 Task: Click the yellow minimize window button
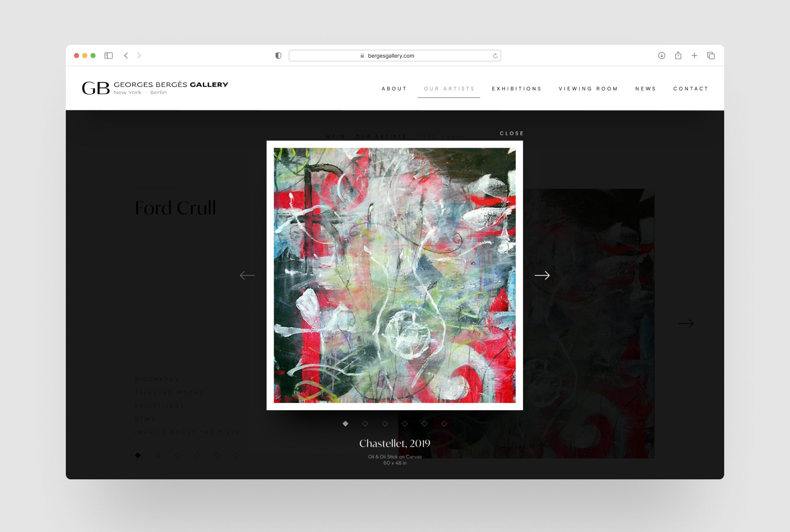85,56
